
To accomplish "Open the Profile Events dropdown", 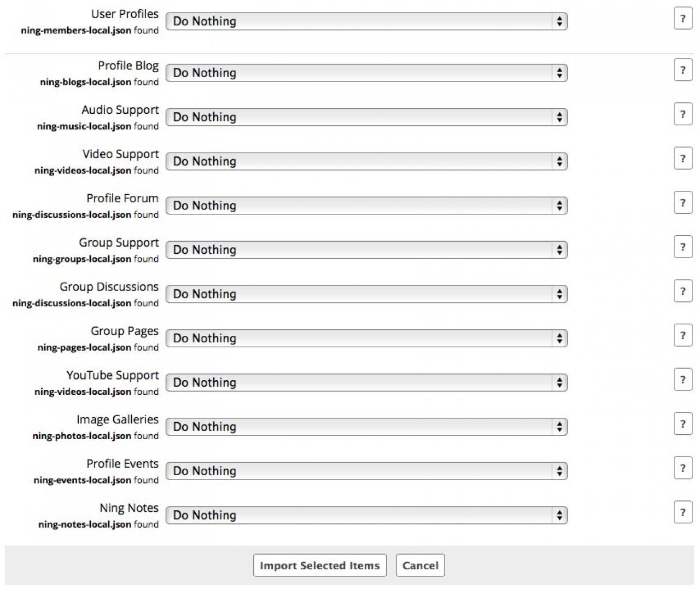I will [x=366, y=471].
